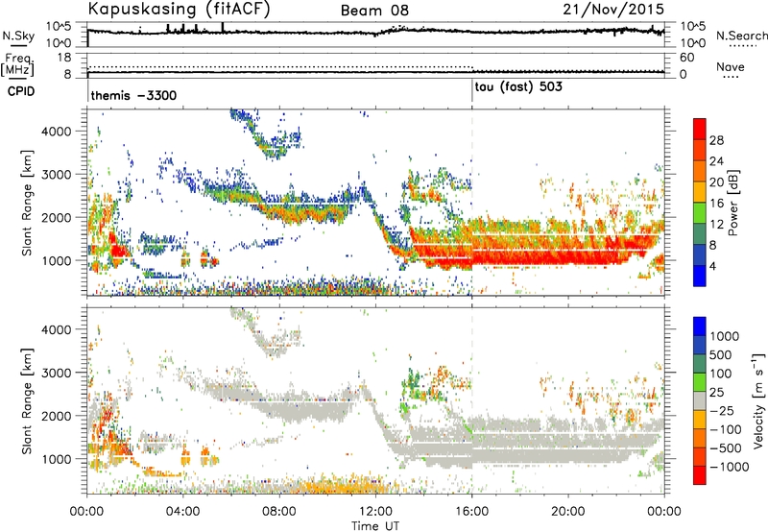Pick the red bottom segment of Velocity color bar
768x532 pixels.
700,475
